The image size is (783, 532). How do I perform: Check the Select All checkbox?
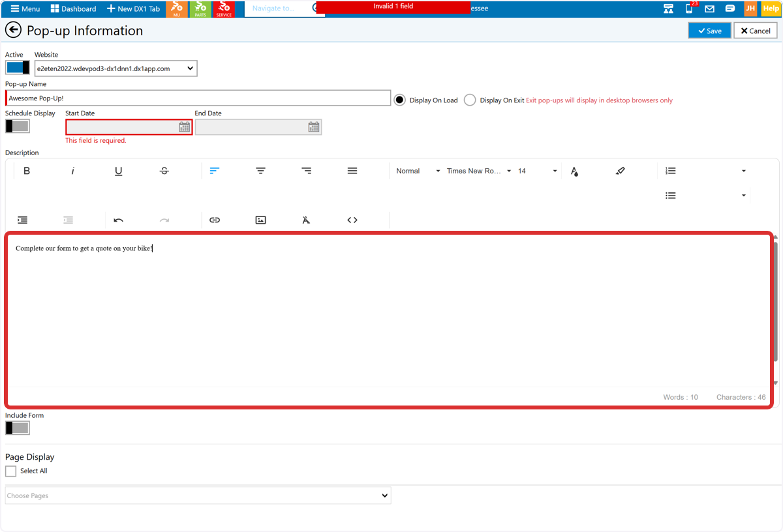[10, 471]
